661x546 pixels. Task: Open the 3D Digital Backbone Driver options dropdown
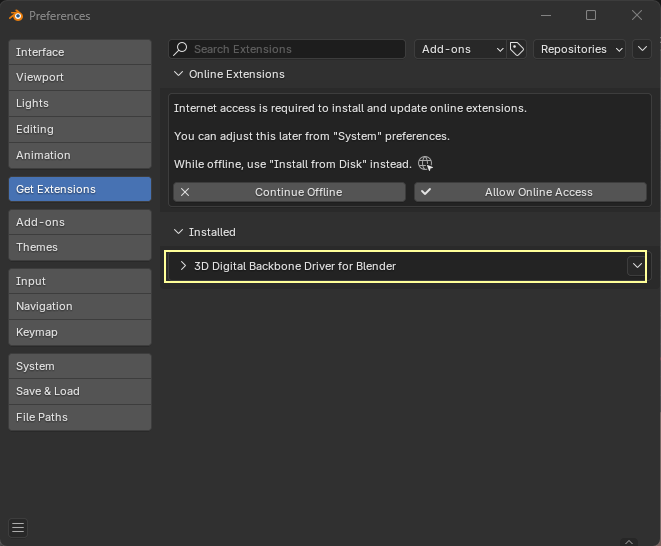coord(637,266)
